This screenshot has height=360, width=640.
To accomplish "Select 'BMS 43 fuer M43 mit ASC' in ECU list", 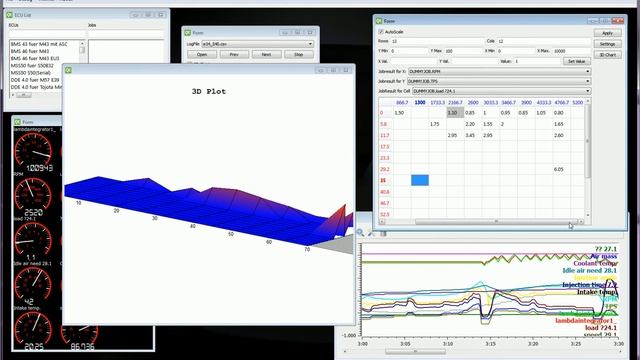I will click(39, 44).
